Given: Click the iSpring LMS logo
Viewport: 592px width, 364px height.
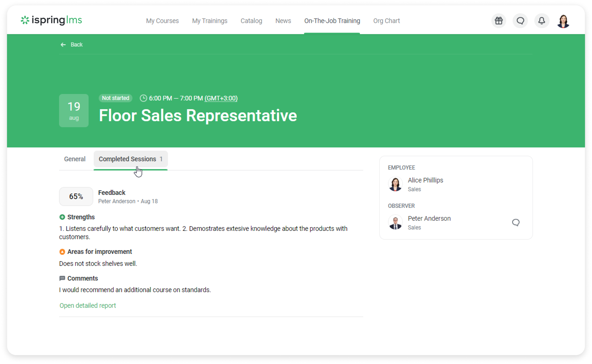Looking at the screenshot, I should pyautogui.click(x=51, y=20).
